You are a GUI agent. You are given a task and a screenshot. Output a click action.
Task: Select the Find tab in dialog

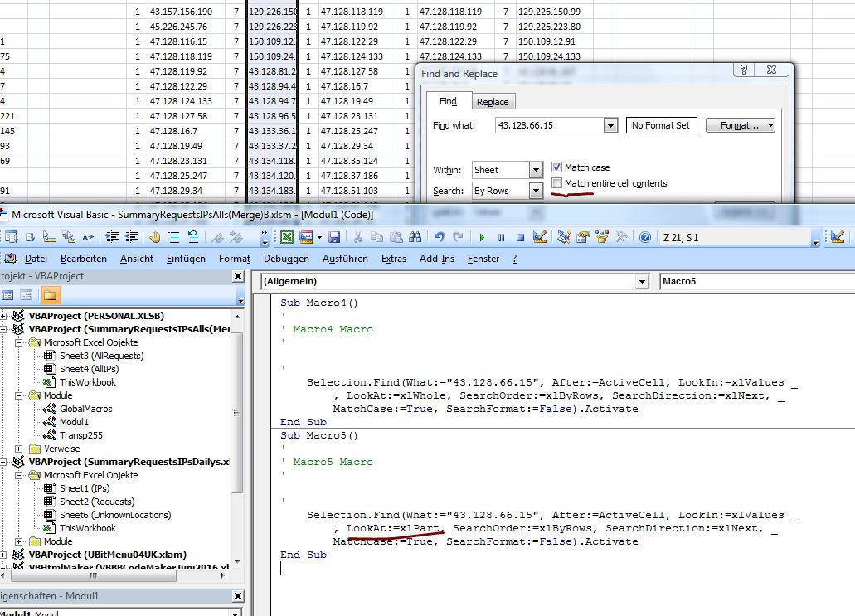[x=448, y=101]
